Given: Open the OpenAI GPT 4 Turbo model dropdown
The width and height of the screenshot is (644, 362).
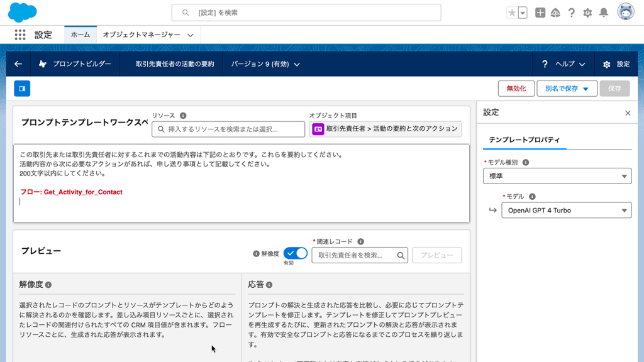Looking at the screenshot, I should (x=565, y=211).
